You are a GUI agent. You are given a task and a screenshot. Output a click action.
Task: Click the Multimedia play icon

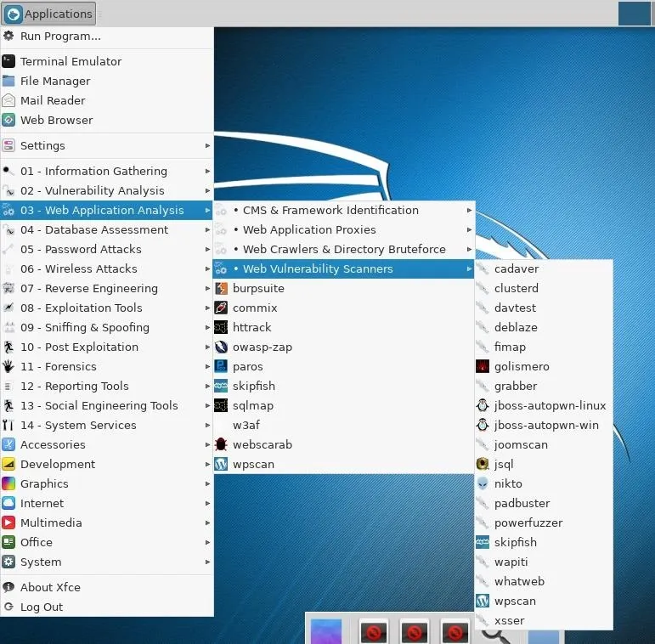(x=8, y=523)
